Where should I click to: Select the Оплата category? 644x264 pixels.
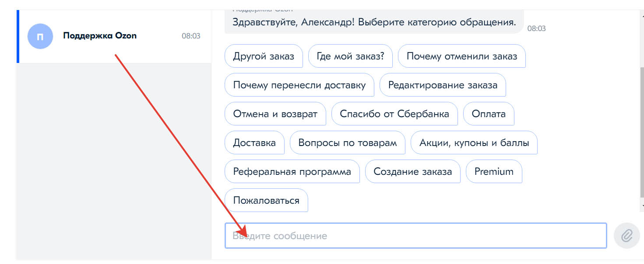coord(489,114)
